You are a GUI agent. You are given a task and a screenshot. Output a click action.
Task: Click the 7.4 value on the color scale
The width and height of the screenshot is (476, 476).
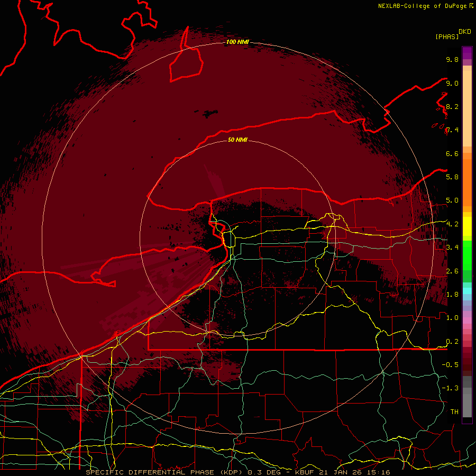[x=452, y=130]
